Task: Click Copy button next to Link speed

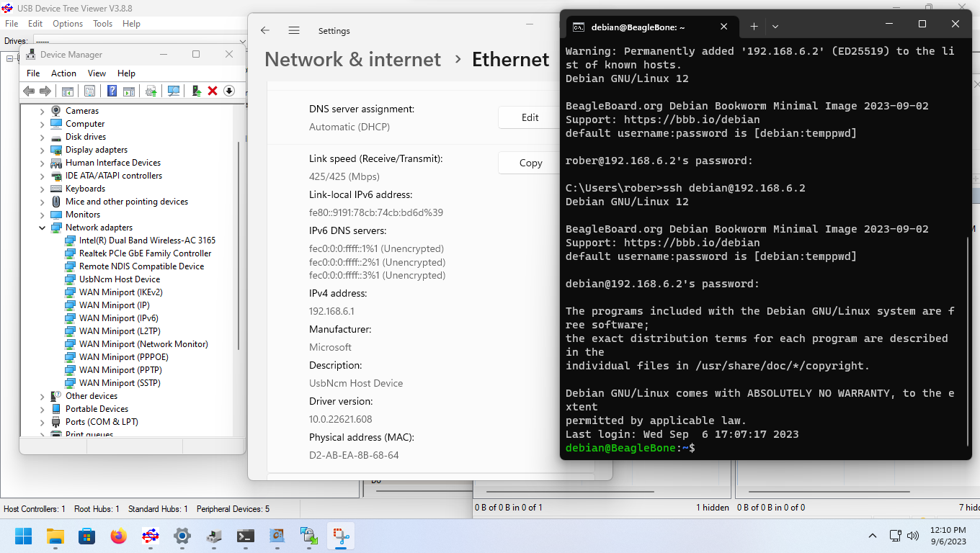Action: pos(530,163)
